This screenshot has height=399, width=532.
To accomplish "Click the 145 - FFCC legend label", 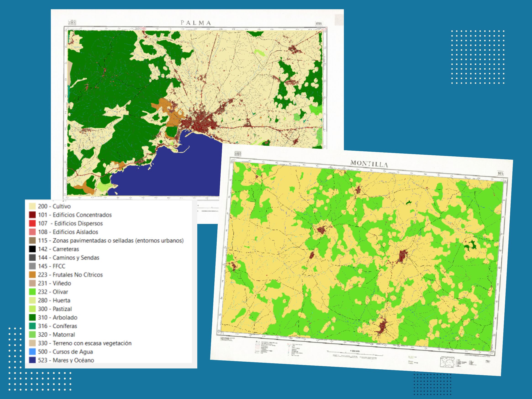I will 51,266.
